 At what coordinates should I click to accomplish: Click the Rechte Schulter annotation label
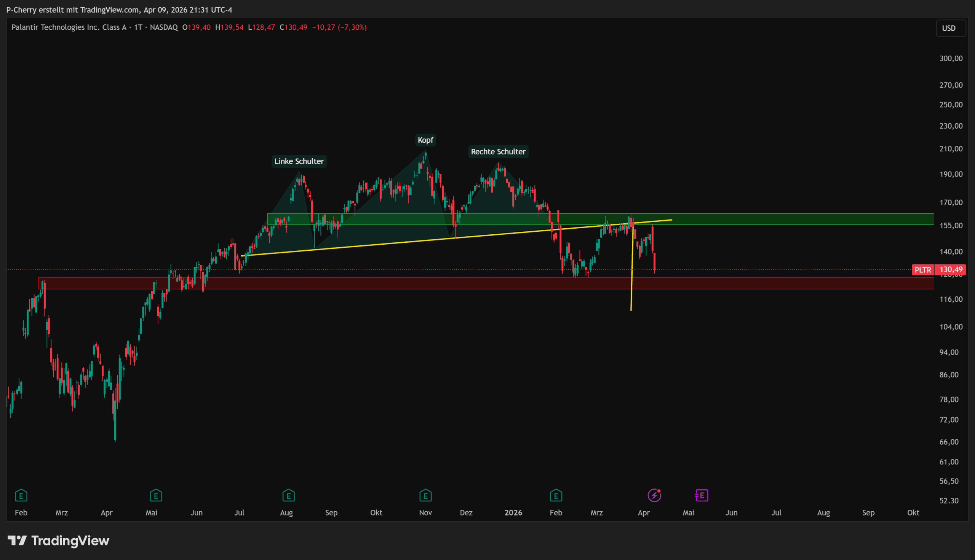tap(498, 151)
